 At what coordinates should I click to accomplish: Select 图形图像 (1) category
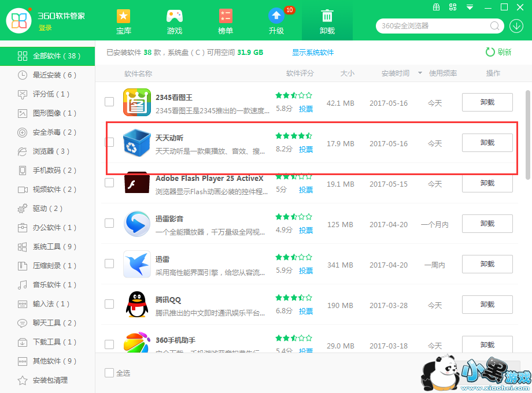[47, 113]
